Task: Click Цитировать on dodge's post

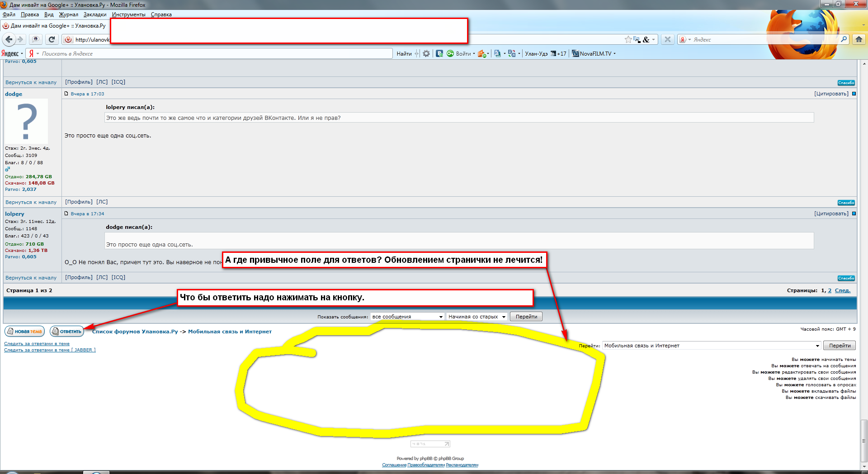Action: [831, 94]
